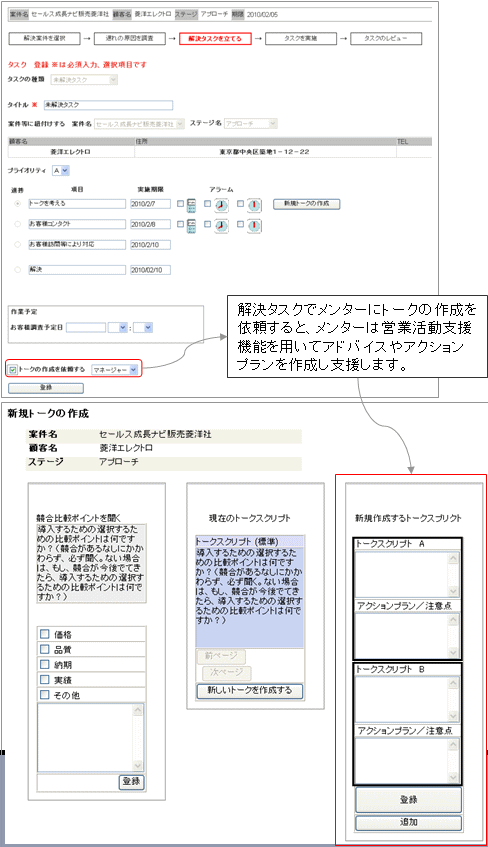Select the radio button for お客様訪問等により対応

[x=17, y=245]
